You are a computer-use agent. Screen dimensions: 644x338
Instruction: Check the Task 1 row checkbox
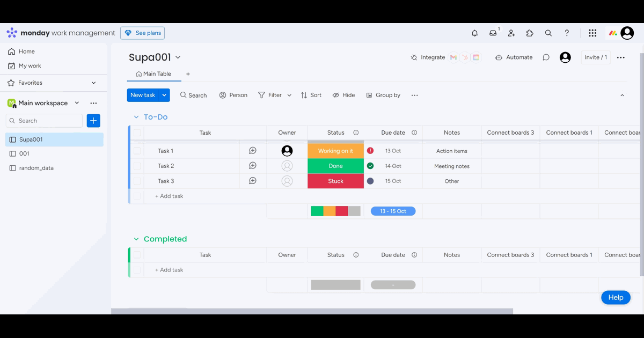coord(137,151)
